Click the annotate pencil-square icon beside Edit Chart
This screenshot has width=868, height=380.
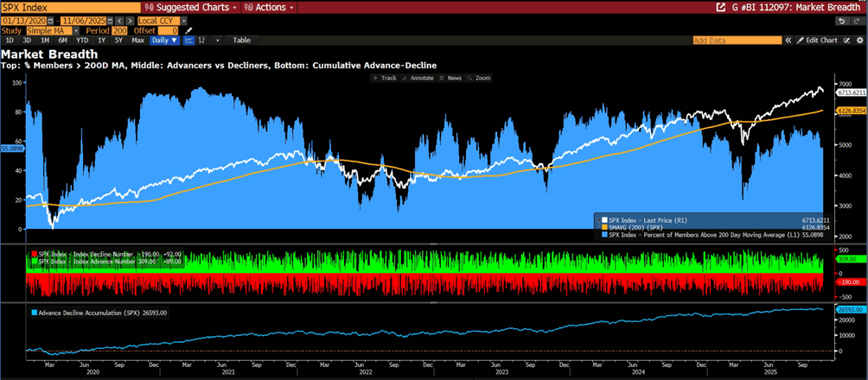(847, 41)
